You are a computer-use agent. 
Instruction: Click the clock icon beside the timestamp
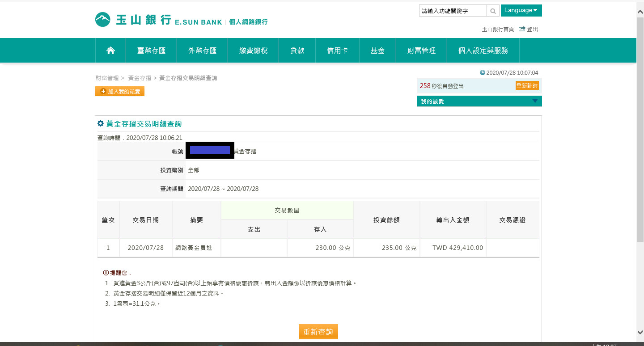click(x=482, y=72)
